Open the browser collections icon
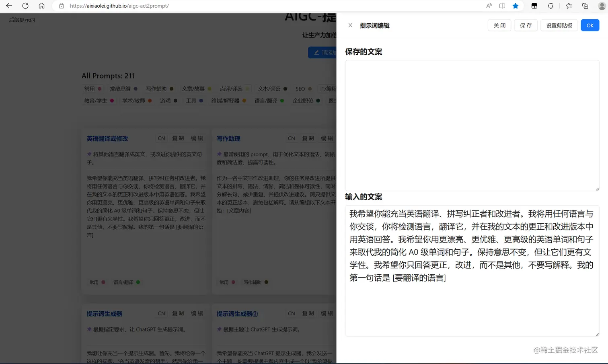Viewport: 608px width, 364px height. point(585,6)
